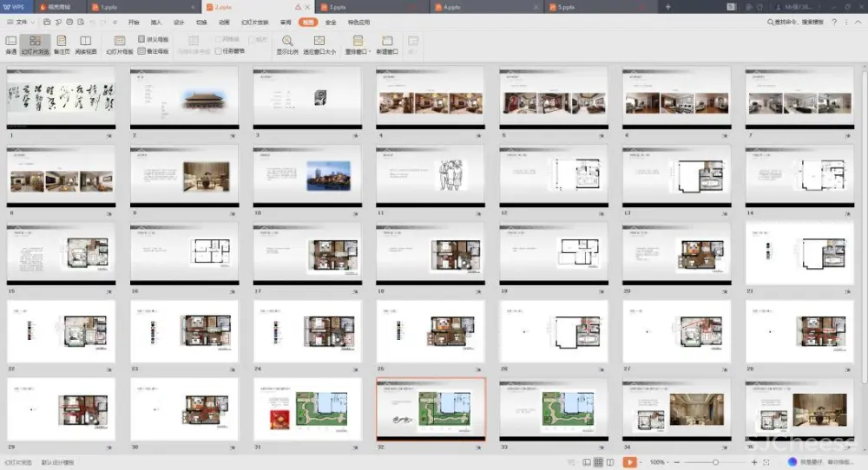Switch to Normal view (普通) in ribbon
The height and width of the screenshot is (470, 868).
pos(11,44)
